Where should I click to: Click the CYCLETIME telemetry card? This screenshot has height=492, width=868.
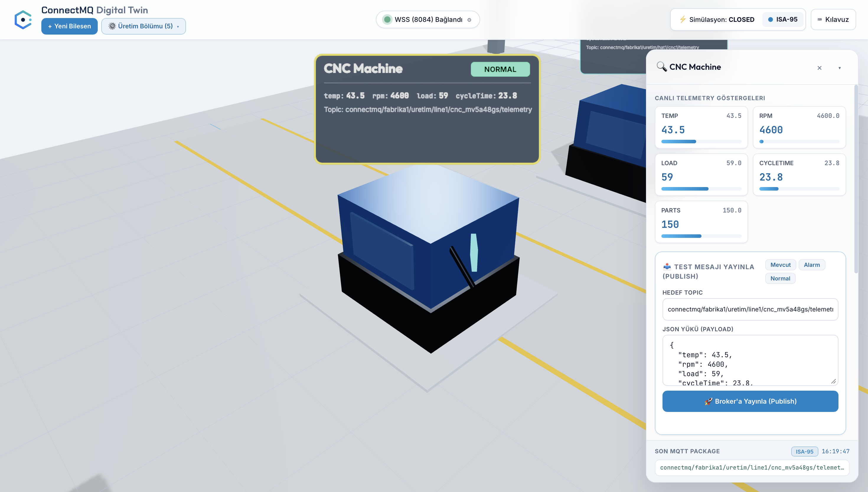799,174
